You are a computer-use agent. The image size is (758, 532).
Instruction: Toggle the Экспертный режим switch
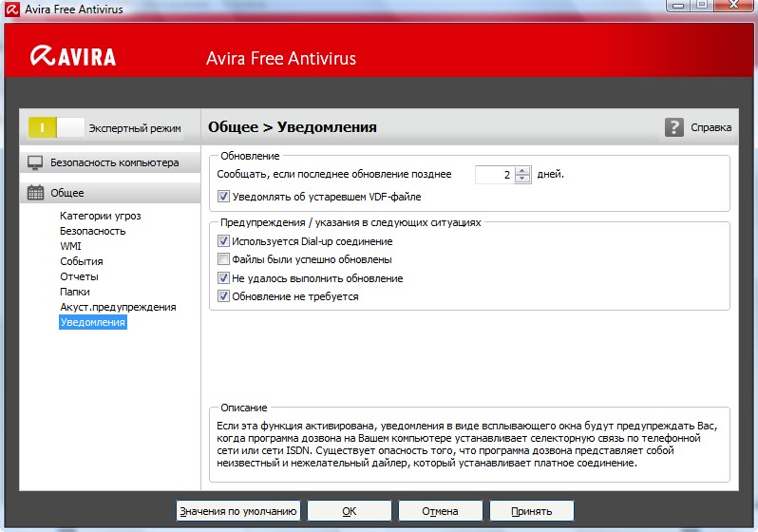[x=56, y=127]
